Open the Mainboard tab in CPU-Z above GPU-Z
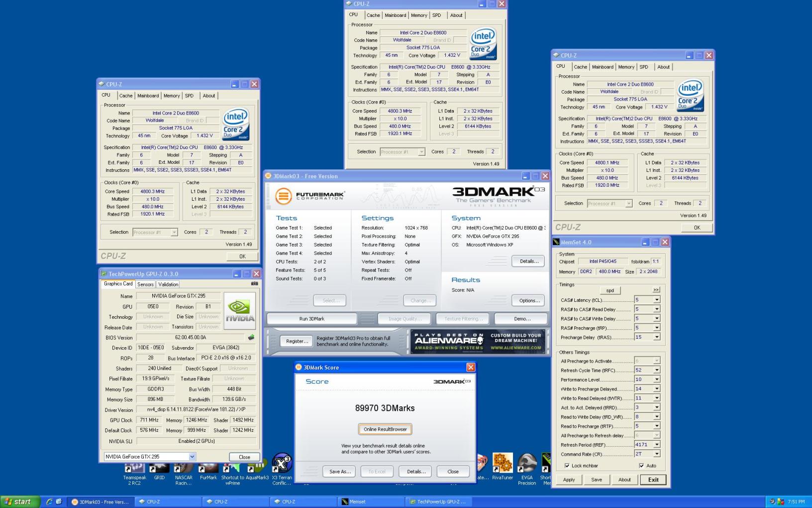 [x=148, y=96]
